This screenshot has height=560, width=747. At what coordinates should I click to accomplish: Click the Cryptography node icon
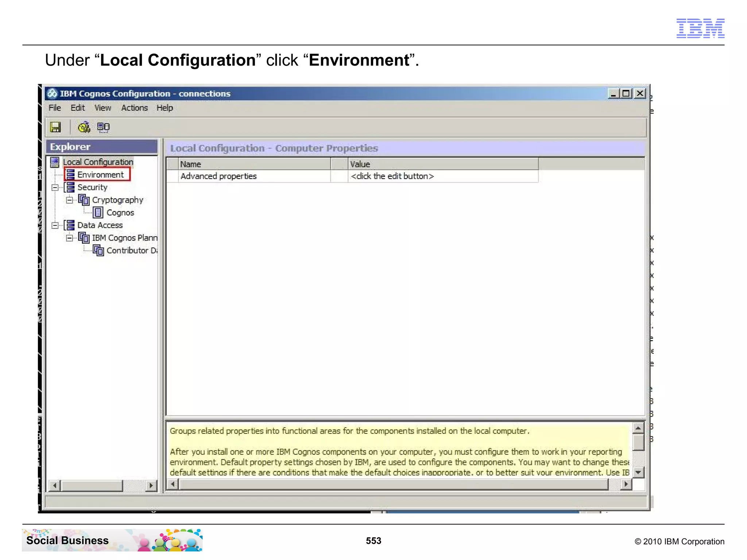click(x=84, y=200)
